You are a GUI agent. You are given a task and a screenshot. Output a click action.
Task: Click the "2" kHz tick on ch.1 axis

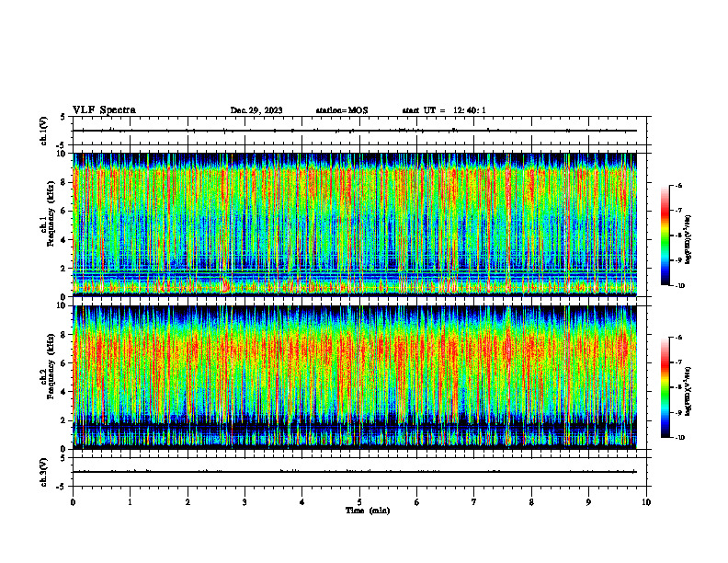click(x=64, y=269)
